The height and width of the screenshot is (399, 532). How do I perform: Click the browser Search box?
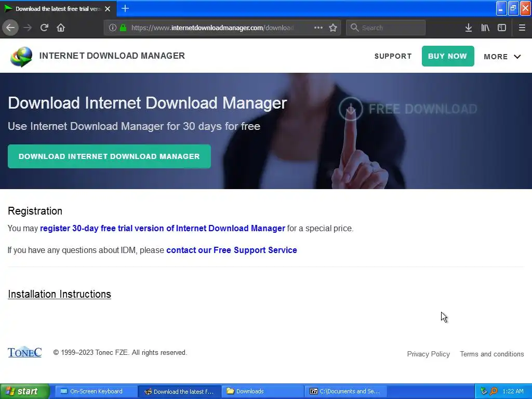click(386, 28)
